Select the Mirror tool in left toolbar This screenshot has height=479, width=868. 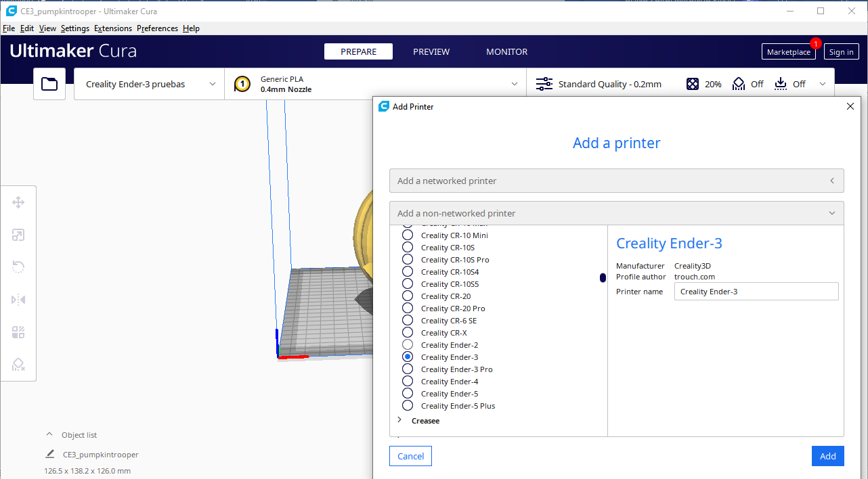tap(18, 300)
